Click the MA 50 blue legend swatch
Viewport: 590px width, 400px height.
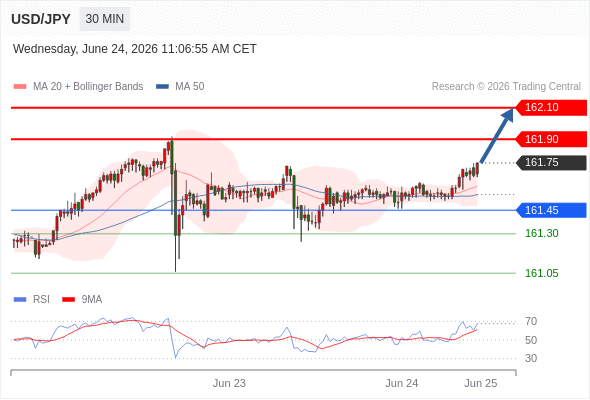coord(163,87)
